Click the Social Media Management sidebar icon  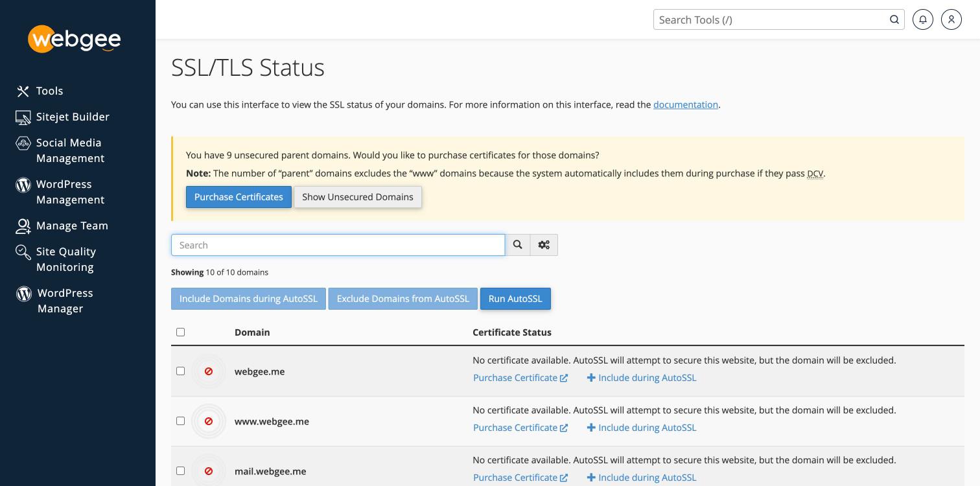(23, 143)
